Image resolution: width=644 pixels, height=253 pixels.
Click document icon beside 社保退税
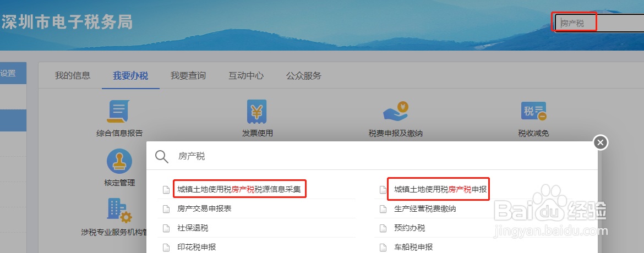click(166, 228)
